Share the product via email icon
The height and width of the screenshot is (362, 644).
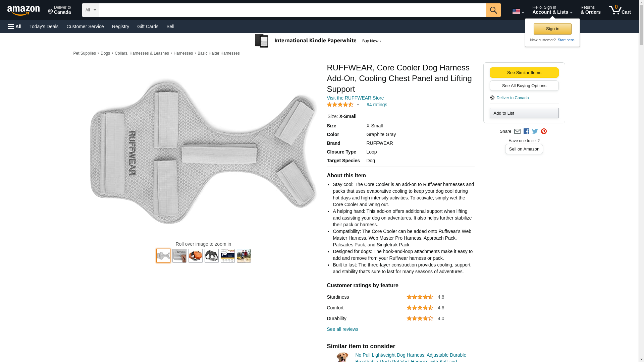[517, 131]
